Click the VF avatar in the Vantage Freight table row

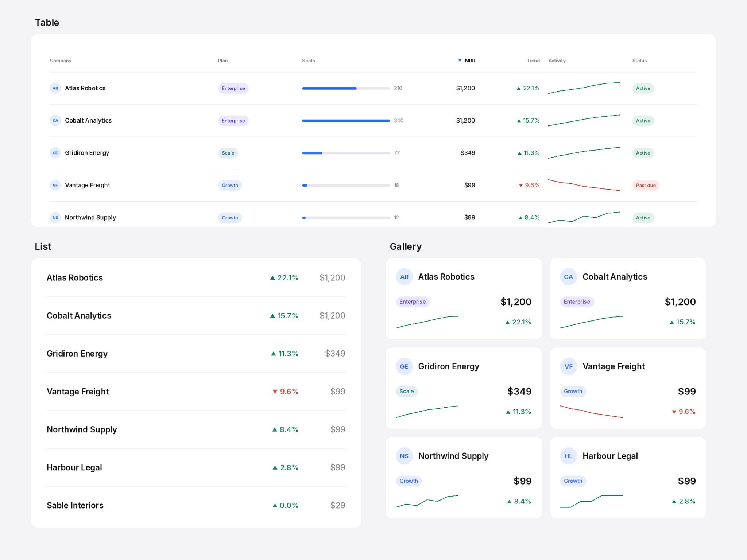55,185
